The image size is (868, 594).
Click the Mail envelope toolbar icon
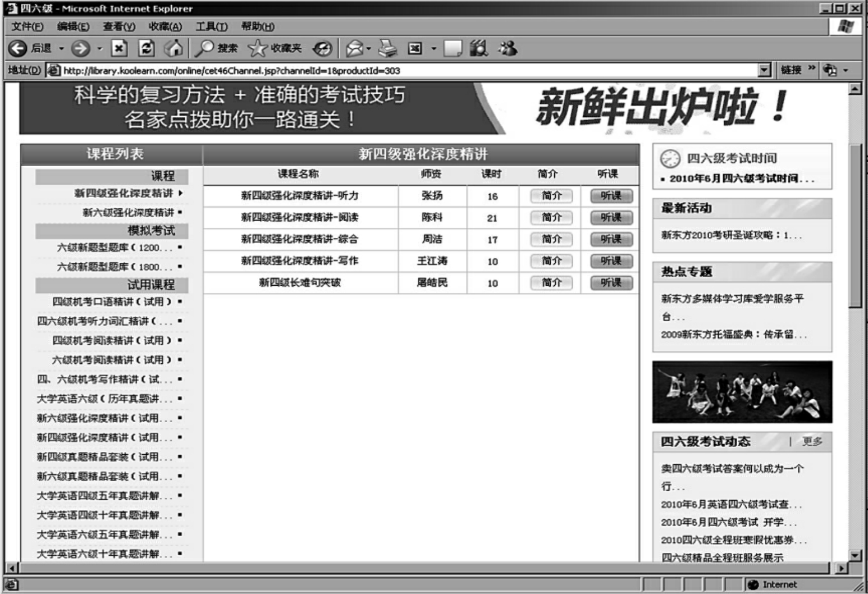354,49
